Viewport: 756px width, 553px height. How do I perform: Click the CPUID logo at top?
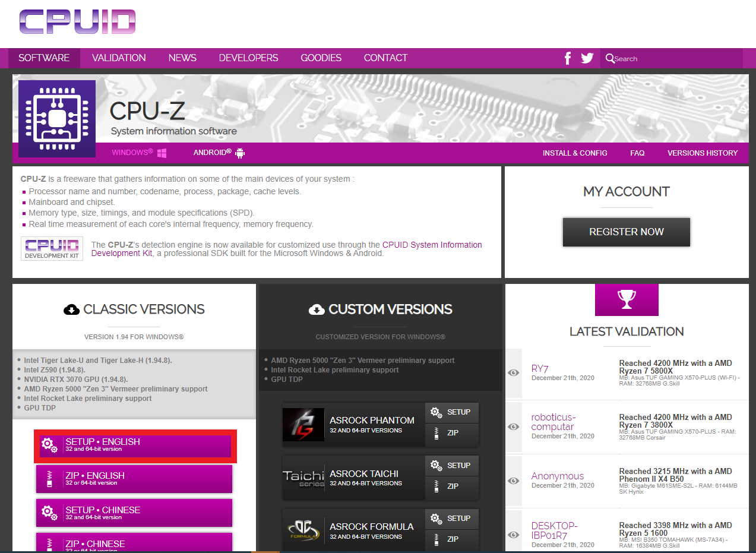tap(77, 22)
